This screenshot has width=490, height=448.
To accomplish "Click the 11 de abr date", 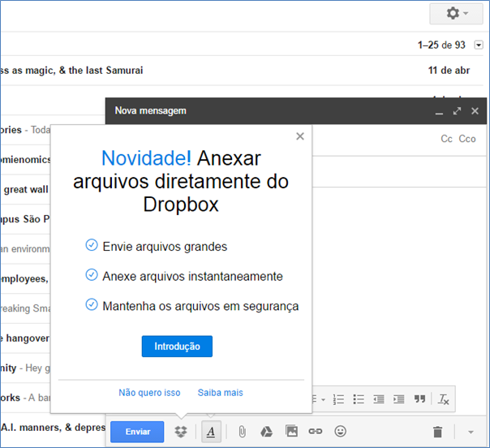I will click(x=449, y=71).
